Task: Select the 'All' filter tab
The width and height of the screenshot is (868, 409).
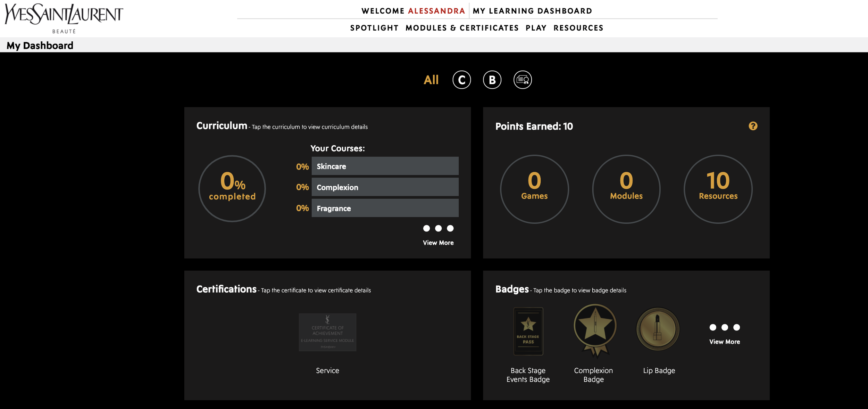Action: pyautogui.click(x=431, y=80)
